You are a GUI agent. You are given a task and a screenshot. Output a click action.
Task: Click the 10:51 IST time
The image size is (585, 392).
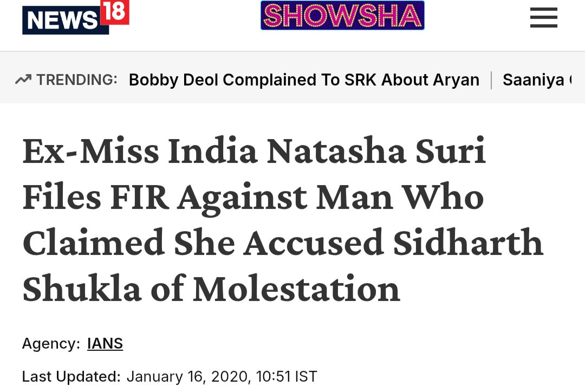click(298, 376)
